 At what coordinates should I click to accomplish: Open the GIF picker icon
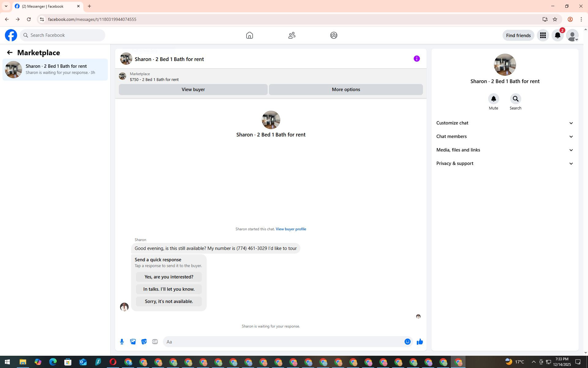155,342
